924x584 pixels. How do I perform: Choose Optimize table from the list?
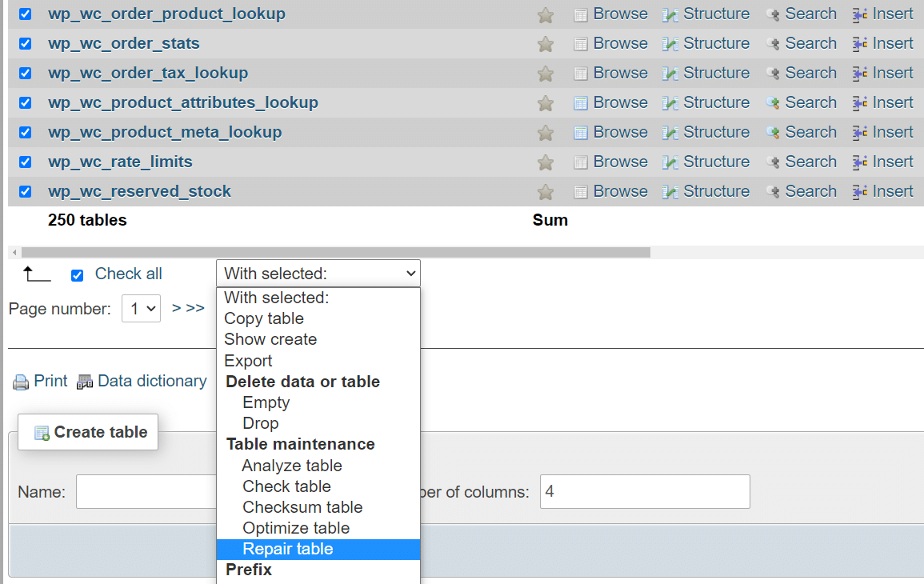click(x=296, y=528)
